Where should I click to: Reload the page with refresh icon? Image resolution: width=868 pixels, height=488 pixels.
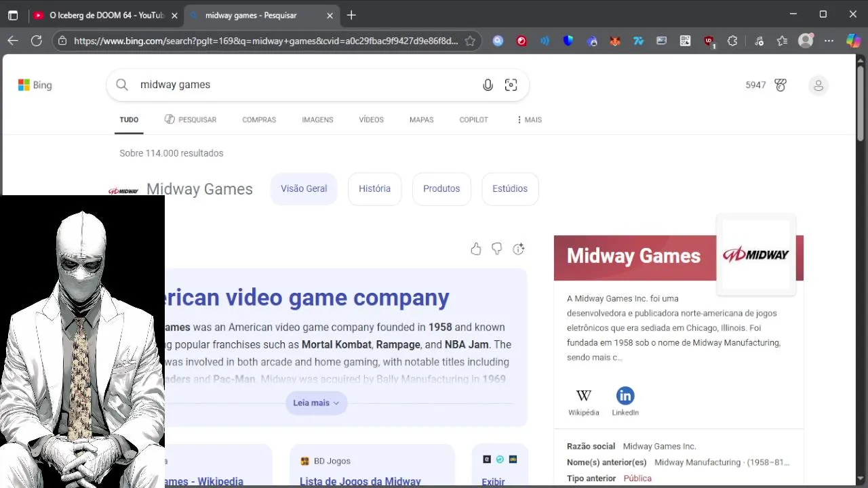(x=37, y=41)
